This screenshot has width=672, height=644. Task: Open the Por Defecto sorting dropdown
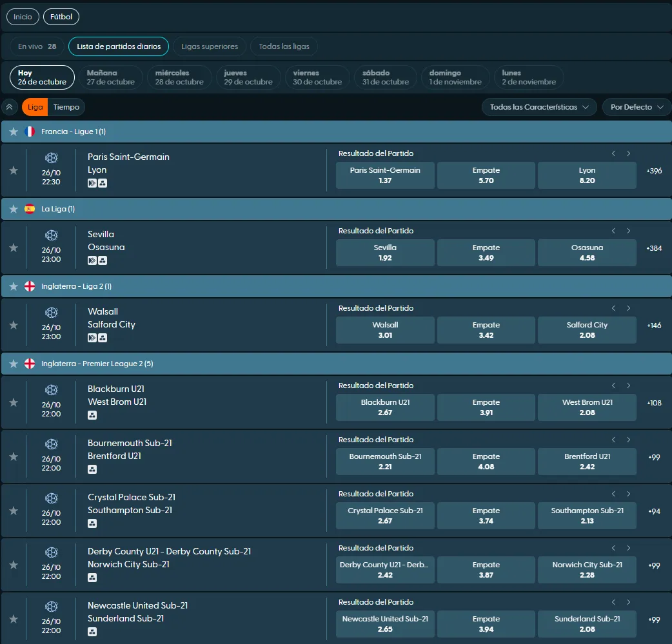[637, 107]
